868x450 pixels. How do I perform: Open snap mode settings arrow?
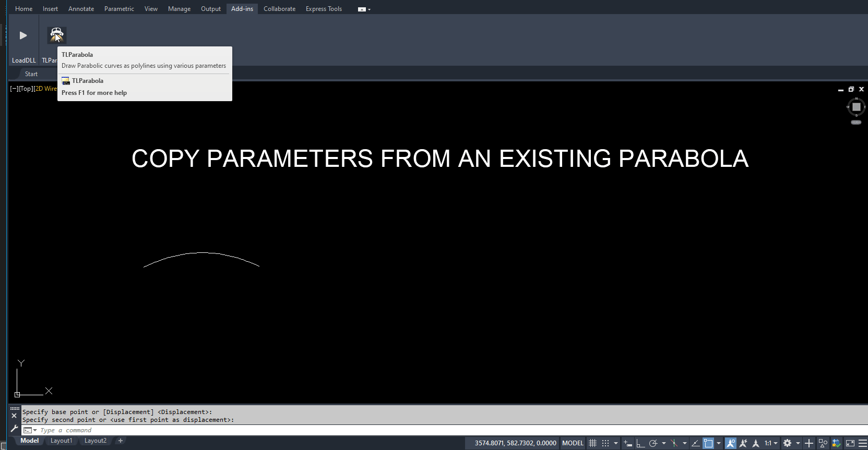tap(616, 443)
